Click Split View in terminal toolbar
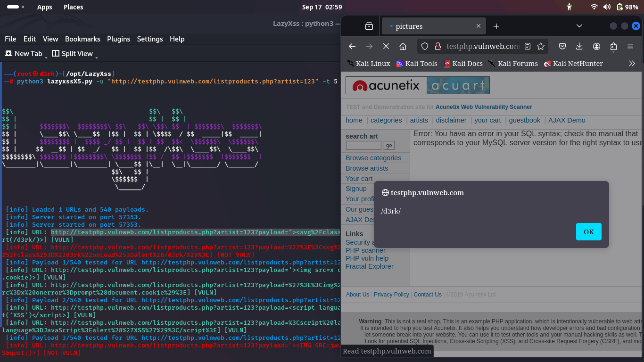The image size is (644, 362). 73,54
